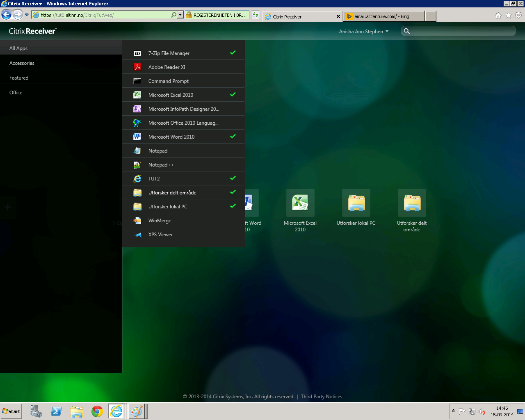Image resolution: width=525 pixels, height=420 pixels.
Task: Click the Utforsker delt område link text
Action: pos(172,193)
